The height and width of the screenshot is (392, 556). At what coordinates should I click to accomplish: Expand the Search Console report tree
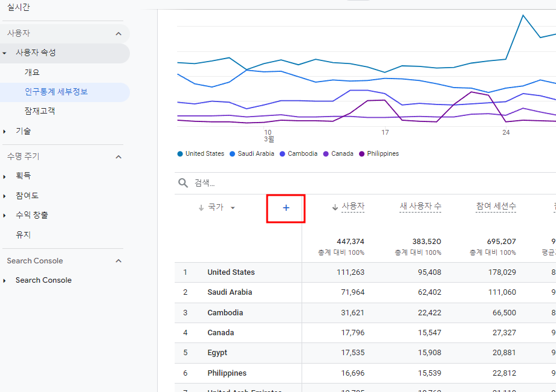pyautogui.click(x=6, y=280)
